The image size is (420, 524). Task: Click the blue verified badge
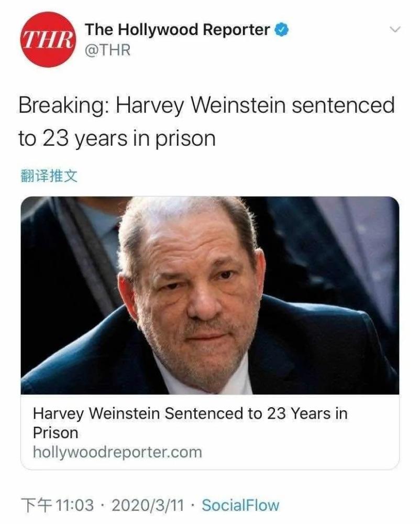click(282, 30)
